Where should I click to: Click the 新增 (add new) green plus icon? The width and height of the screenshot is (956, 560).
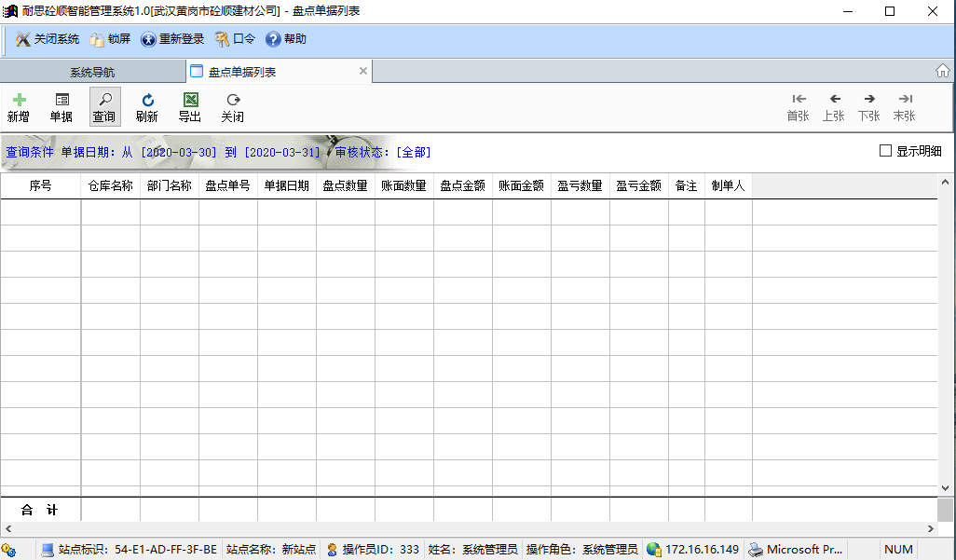click(19, 101)
